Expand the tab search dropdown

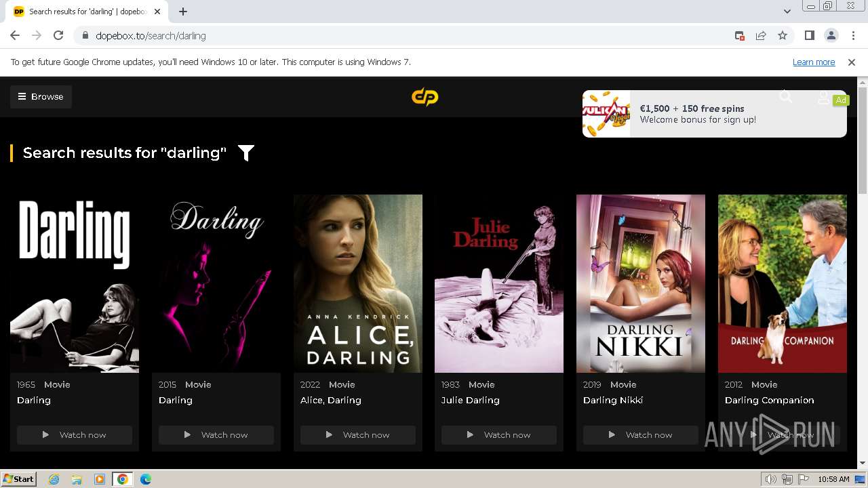coord(787,12)
